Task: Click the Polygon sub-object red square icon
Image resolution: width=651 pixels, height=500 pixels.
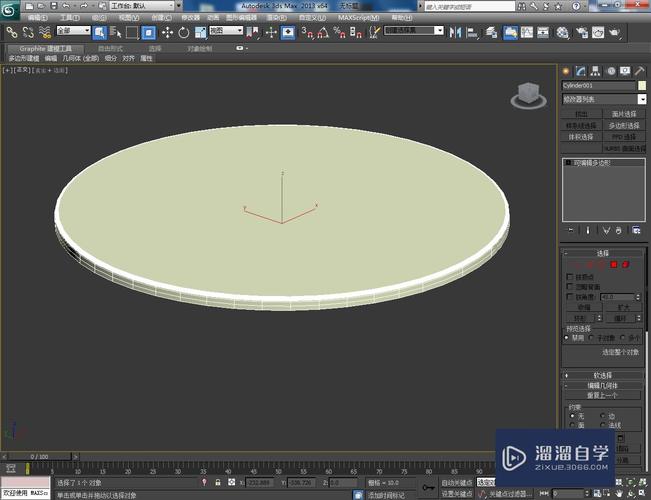Action: [x=614, y=265]
